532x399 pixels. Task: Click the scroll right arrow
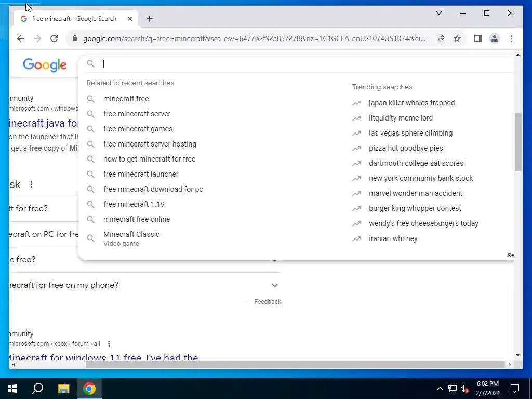(509, 364)
